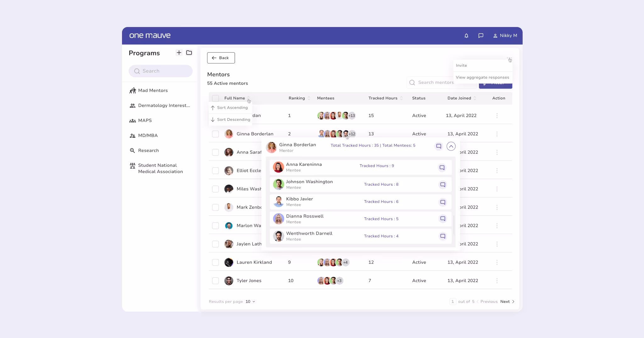Collapse Ginna Borderlan mentee panel chevron

point(451,146)
